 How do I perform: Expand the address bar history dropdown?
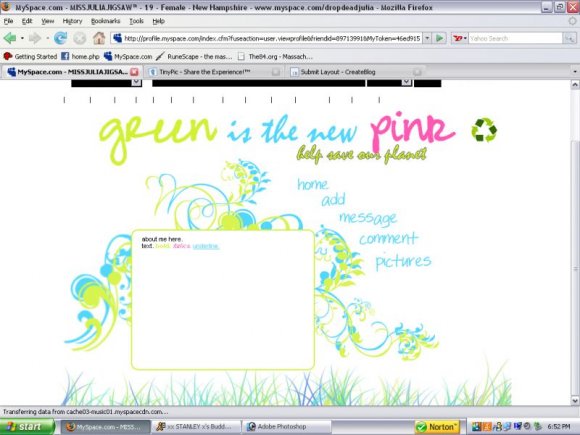pyautogui.click(x=427, y=38)
